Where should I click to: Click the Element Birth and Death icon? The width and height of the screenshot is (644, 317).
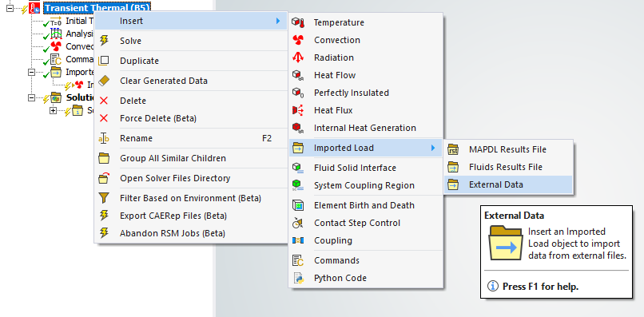(x=298, y=205)
